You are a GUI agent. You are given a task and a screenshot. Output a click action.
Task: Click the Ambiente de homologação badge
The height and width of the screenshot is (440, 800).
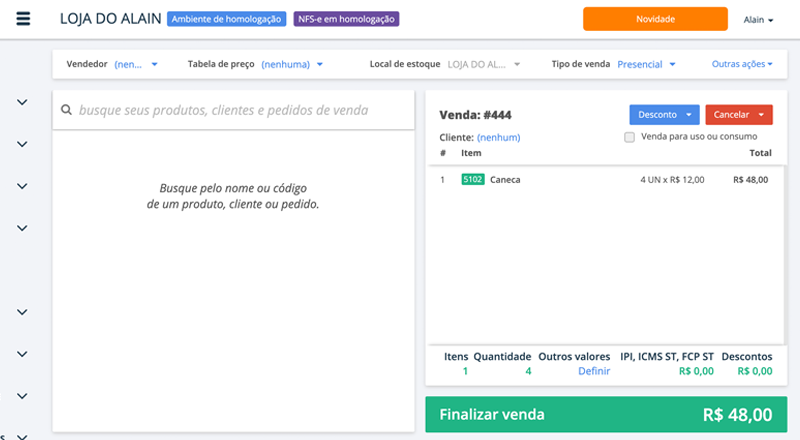(226, 19)
